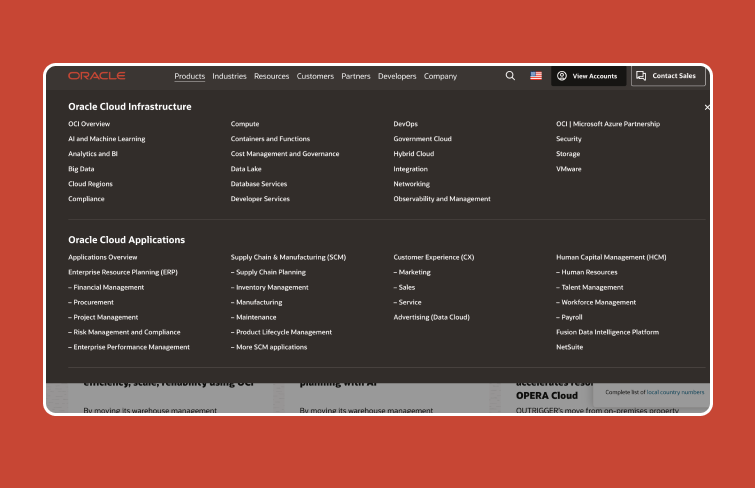Click the Oracle logo
Viewport: 755px width, 488px height.
click(x=97, y=76)
